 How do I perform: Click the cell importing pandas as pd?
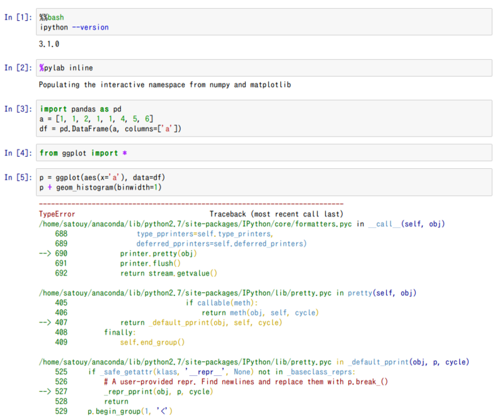pos(264,118)
